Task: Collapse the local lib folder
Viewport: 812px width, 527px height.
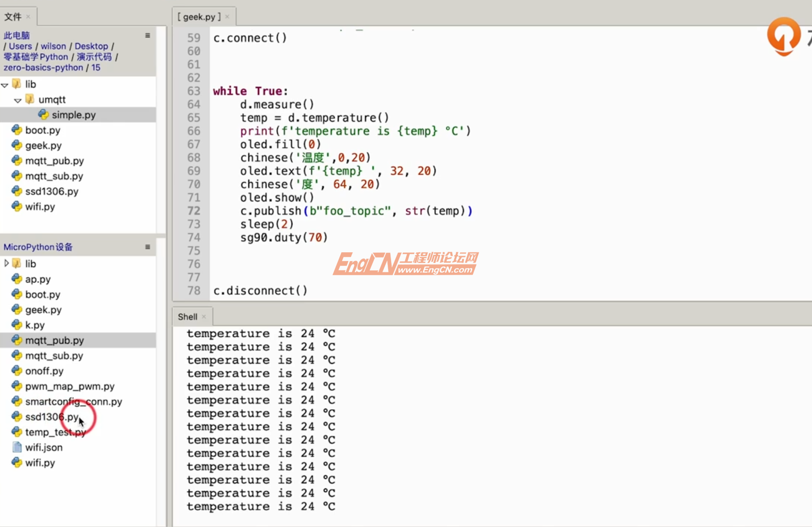Action: 5,85
